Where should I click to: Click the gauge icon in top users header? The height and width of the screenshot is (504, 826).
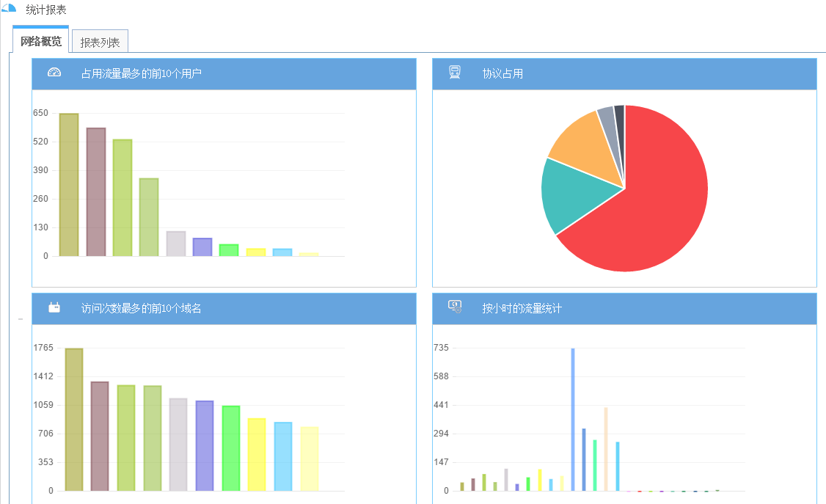coord(54,73)
